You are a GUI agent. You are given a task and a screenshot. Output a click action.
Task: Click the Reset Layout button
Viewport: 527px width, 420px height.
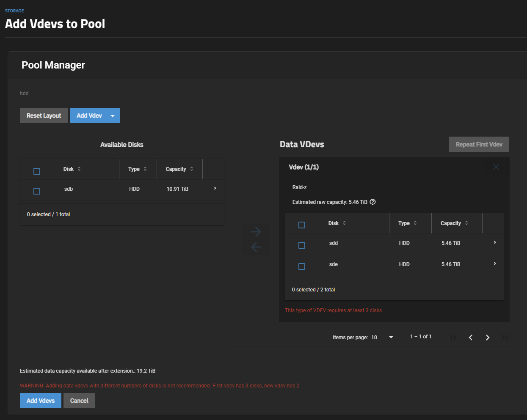(x=44, y=115)
